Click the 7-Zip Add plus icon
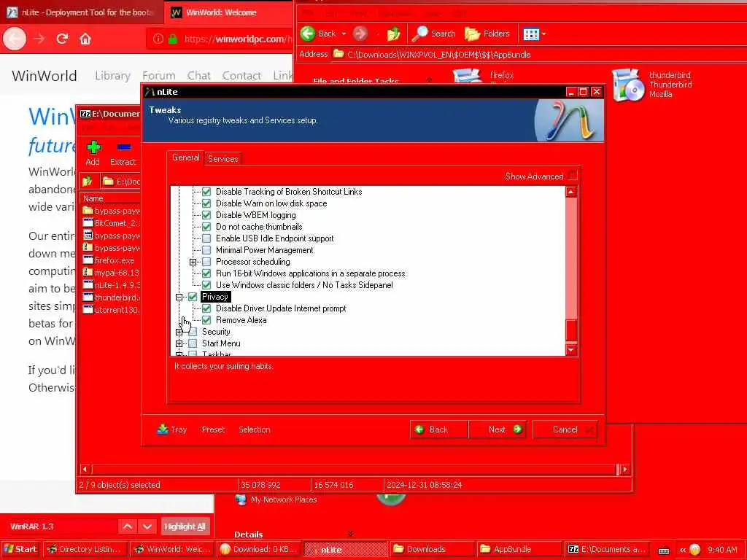 [x=93, y=147]
